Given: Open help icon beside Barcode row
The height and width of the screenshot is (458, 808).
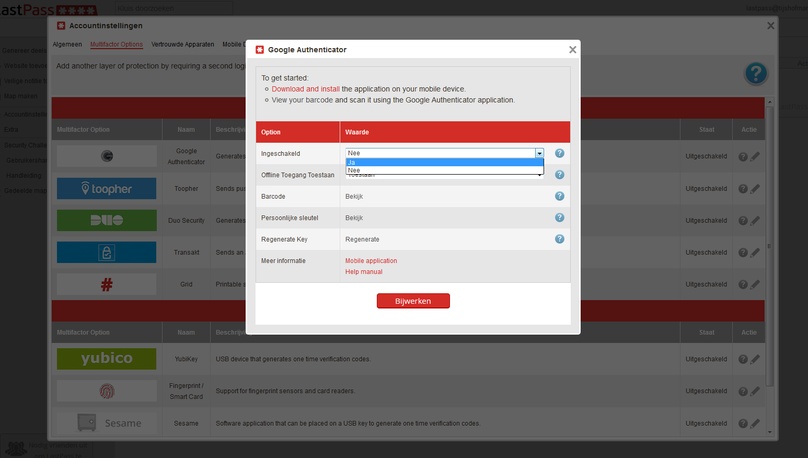Looking at the screenshot, I should [560, 196].
